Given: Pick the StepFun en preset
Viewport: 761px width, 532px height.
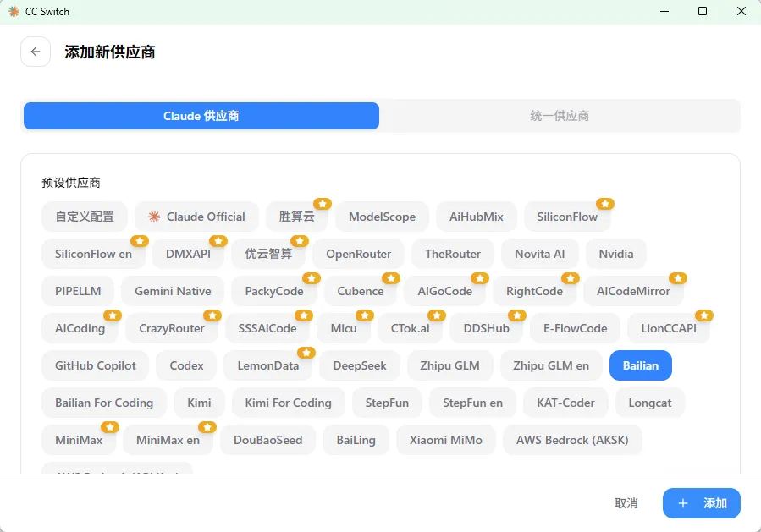Looking at the screenshot, I should (x=472, y=403).
